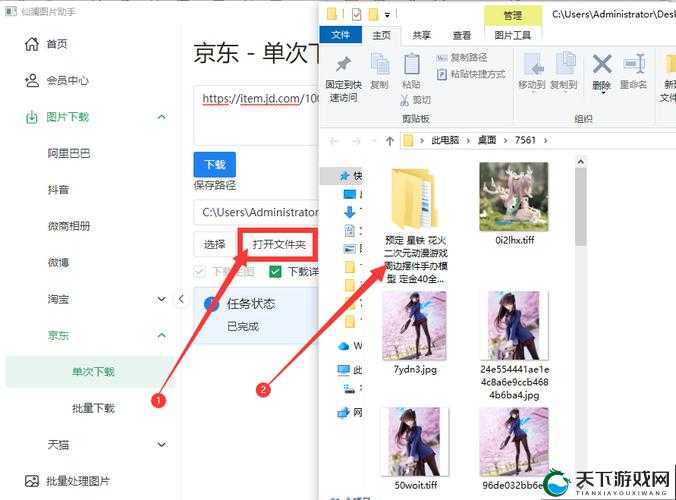This screenshot has height=500, width=676.
Task: Collapse sidebar with the left arrow handle
Action: click(x=181, y=299)
